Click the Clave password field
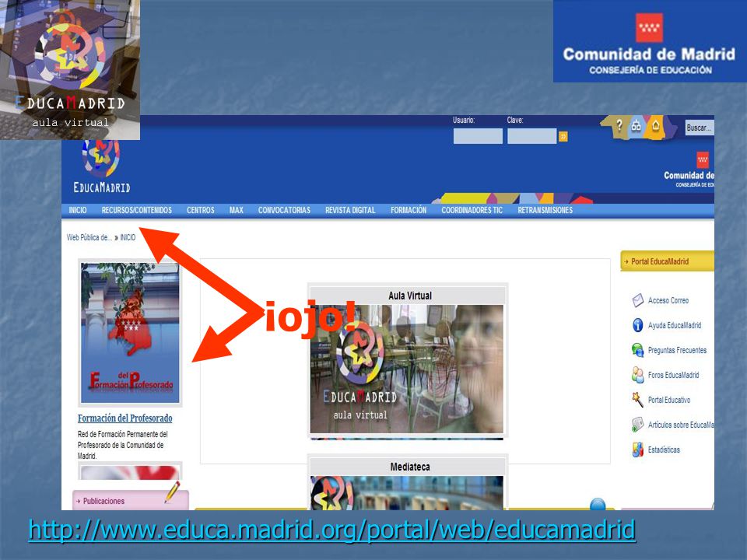747x560 pixels. (531, 136)
